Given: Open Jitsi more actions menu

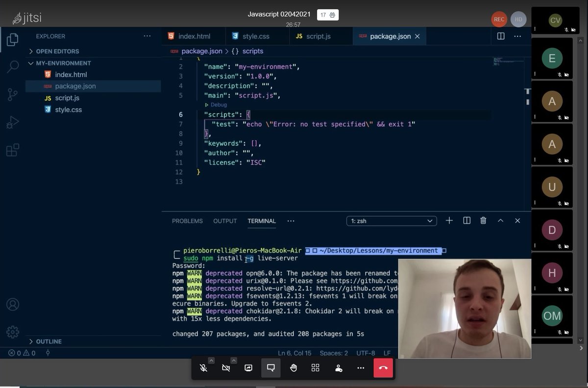Looking at the screenshot, I should pos(361,368).
